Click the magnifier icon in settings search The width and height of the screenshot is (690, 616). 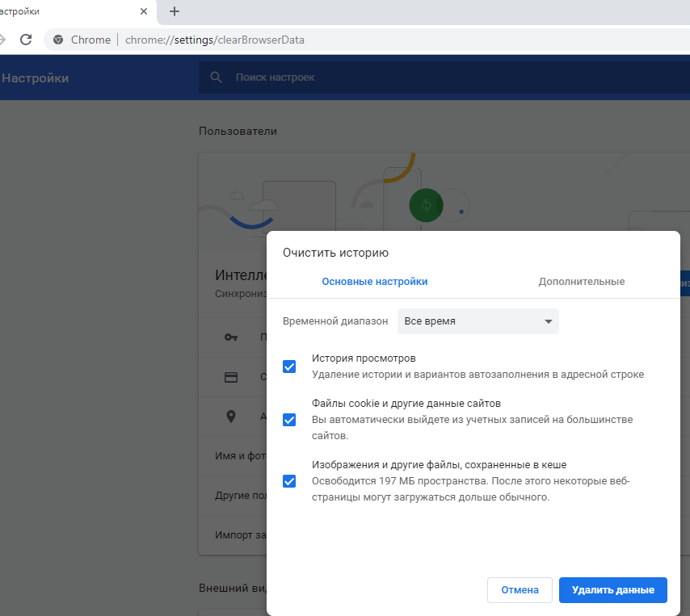coord(216,78)
